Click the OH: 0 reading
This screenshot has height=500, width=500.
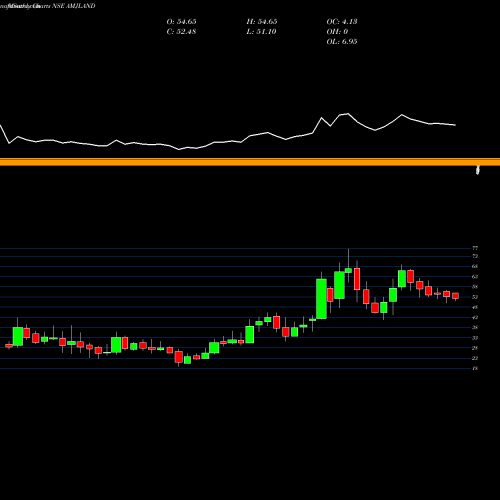(x=337, y=32)
